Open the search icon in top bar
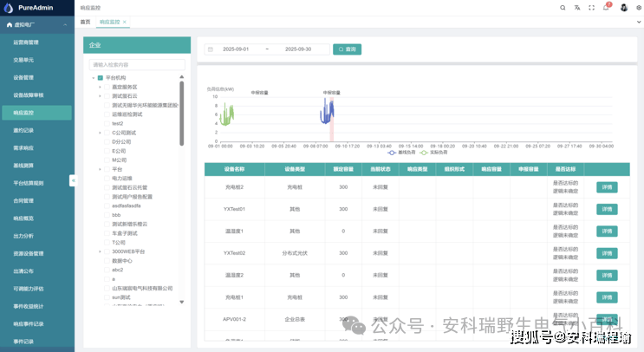Screen dimensions: 644x352 coord(563,8)
